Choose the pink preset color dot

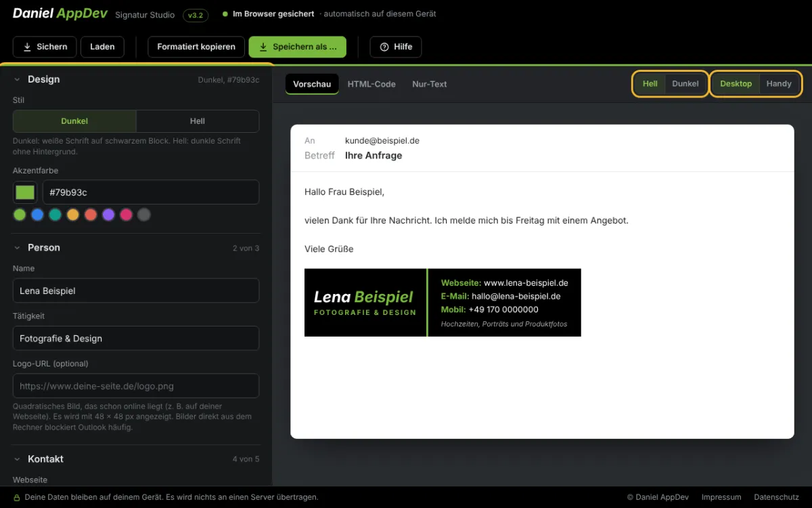point(126,215)
